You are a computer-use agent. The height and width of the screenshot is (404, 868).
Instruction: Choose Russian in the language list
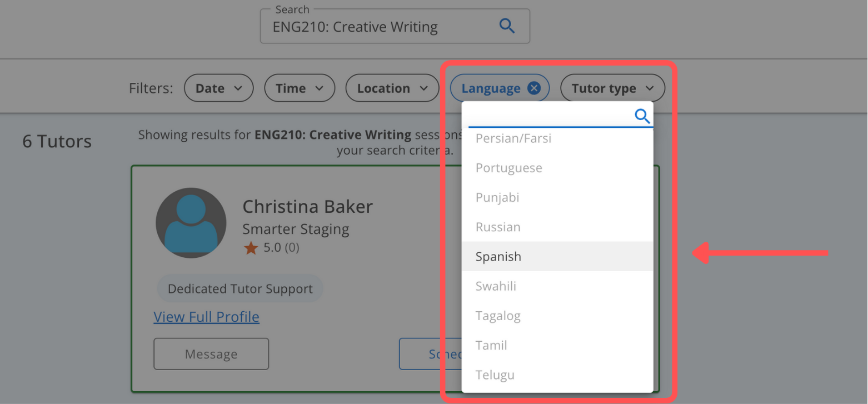tap(557, 227)
